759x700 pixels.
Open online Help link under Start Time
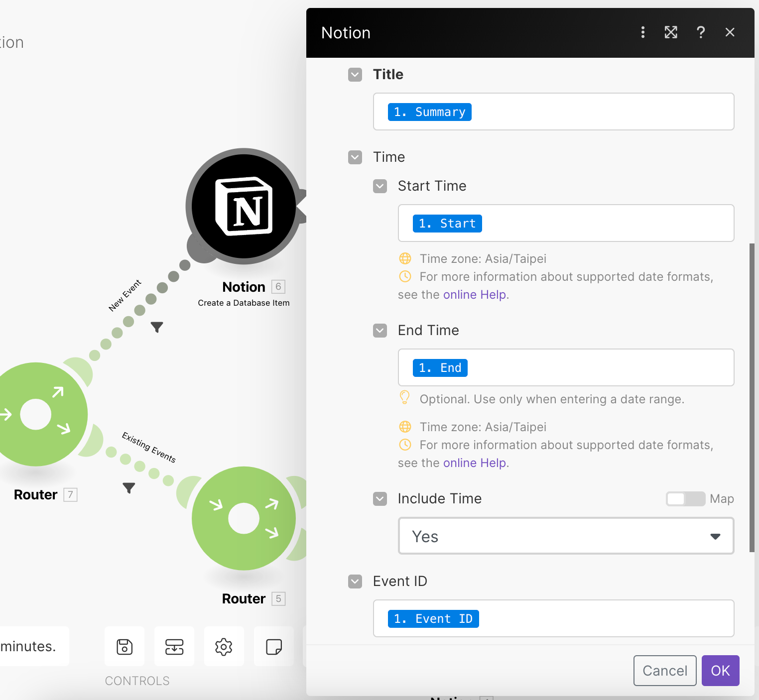tap(475, 295)
